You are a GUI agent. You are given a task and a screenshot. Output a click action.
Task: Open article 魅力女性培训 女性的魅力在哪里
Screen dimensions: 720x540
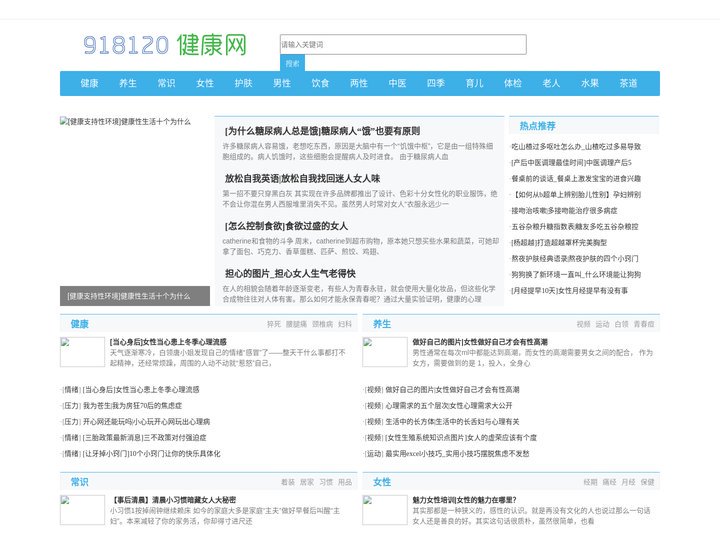(x=464, y=500)
